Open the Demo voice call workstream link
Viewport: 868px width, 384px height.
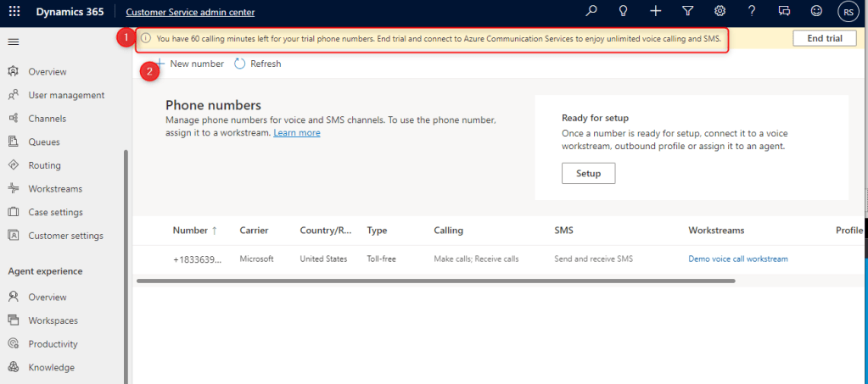point(737,259)
